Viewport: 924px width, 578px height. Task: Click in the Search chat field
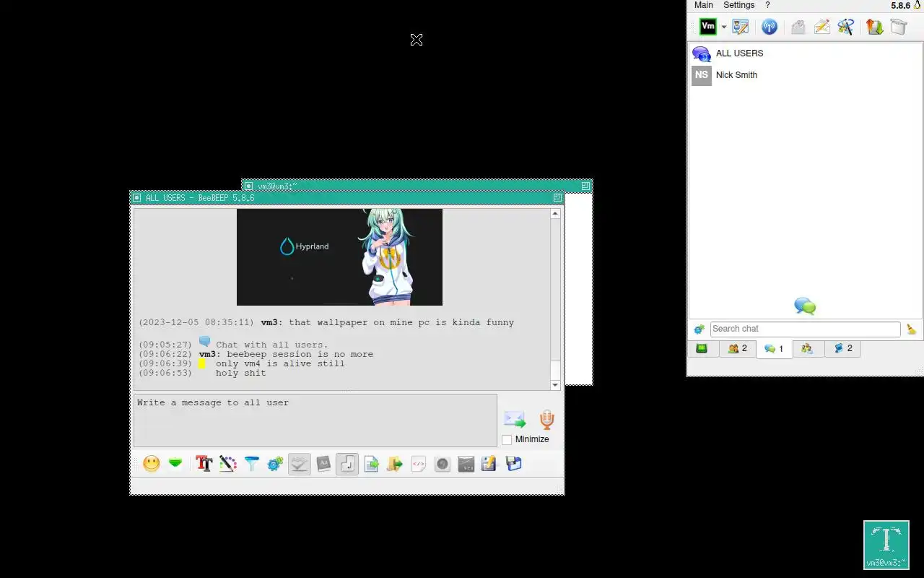805,329
